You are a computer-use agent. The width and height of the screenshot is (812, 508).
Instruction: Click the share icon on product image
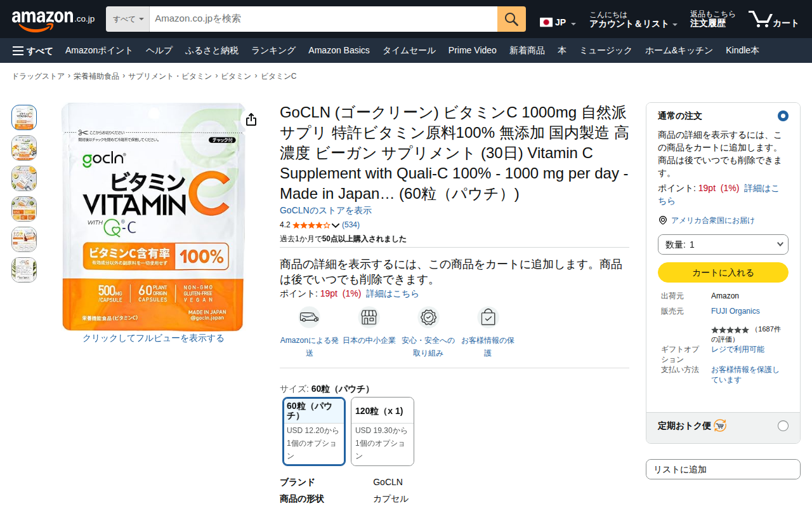tap(251, 119)
